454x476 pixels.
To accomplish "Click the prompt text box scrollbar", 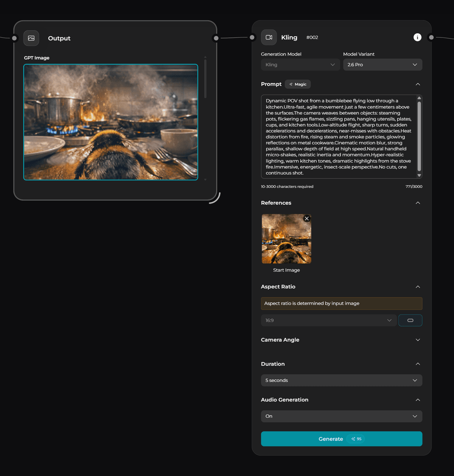I will pos(419,136).
